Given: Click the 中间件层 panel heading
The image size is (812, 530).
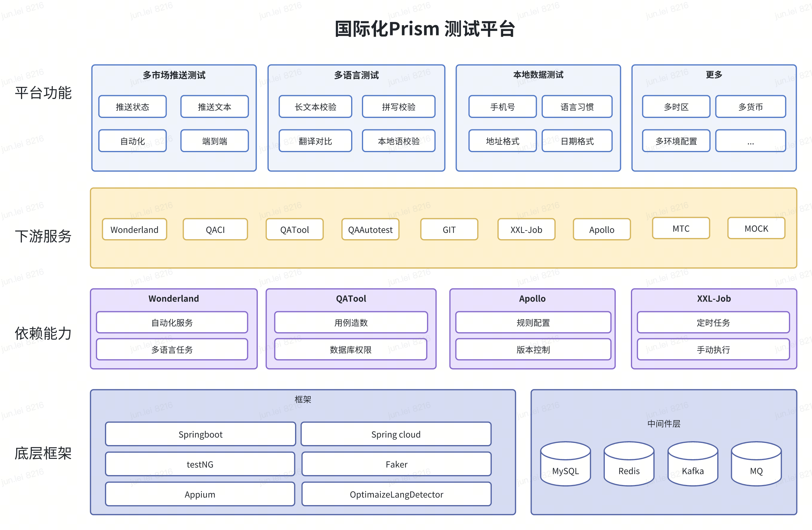Looking at the screenshot, I should [x=664, y=423].
